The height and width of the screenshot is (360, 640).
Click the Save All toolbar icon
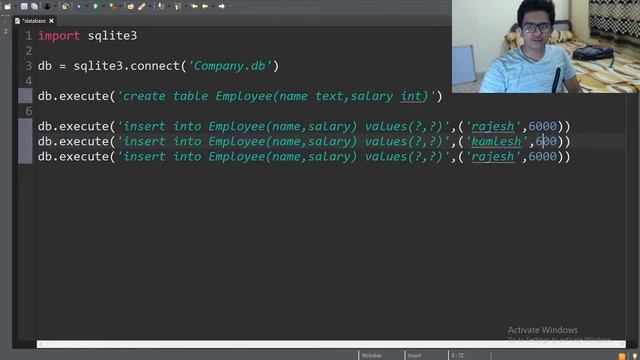point(35,6)
